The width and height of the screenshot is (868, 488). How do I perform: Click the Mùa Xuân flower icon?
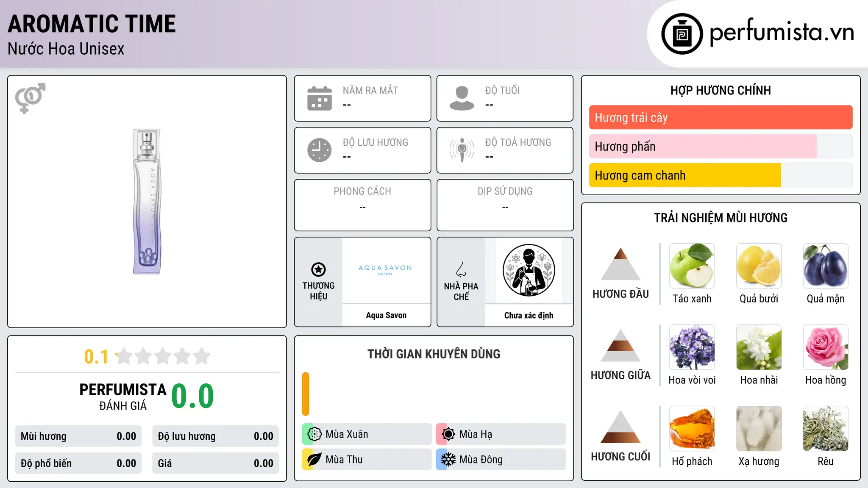click(314, 434)
